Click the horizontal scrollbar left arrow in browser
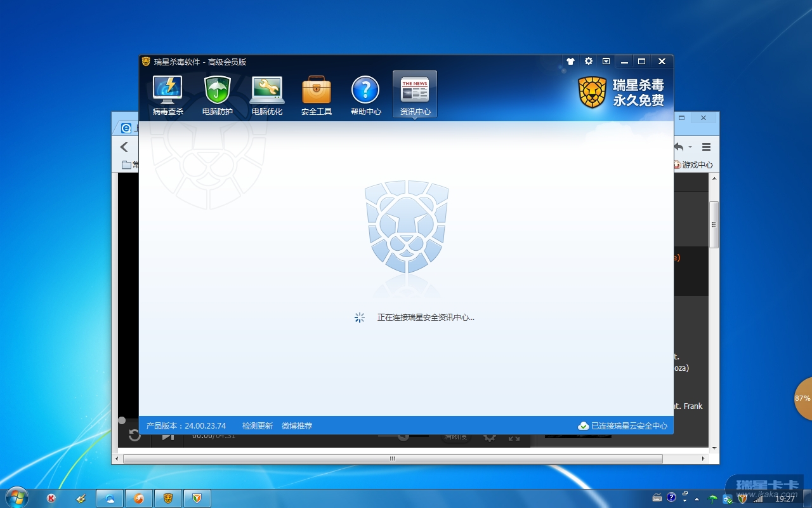 pos(117,458)
